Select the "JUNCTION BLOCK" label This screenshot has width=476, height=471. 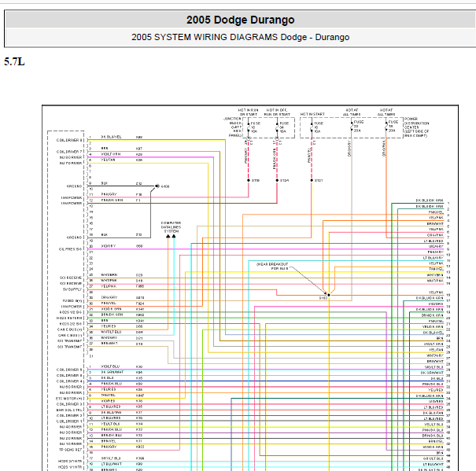tap(233, 127)
